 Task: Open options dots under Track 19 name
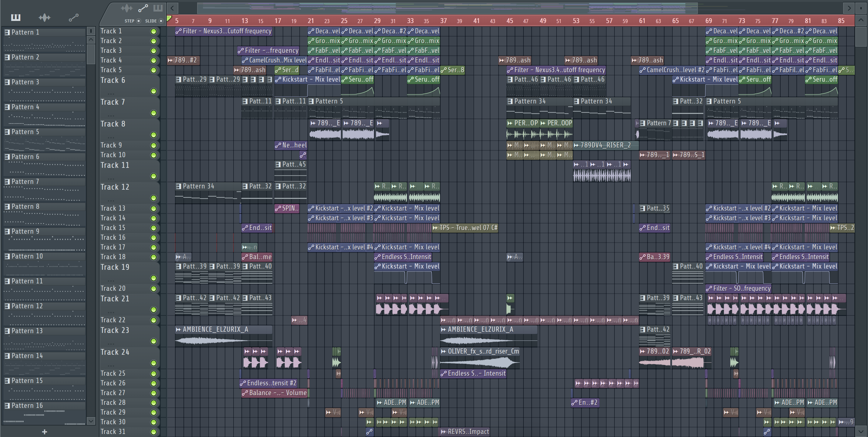click(111, 280)
